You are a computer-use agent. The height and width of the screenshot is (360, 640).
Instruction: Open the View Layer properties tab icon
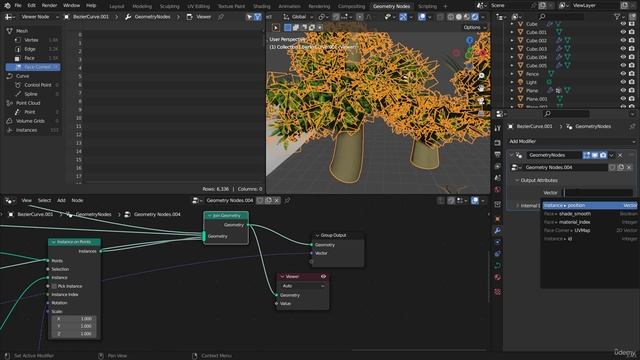pos(497,166)
